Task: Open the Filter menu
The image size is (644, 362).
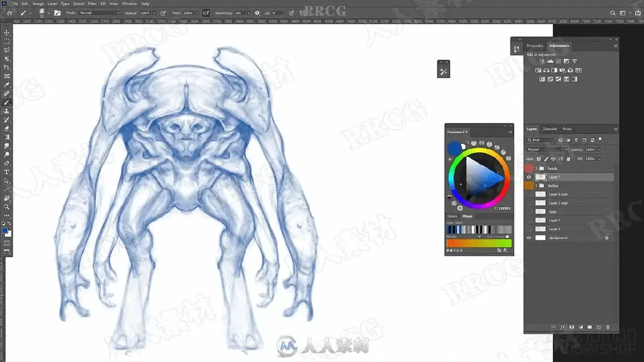Action: 92,4
